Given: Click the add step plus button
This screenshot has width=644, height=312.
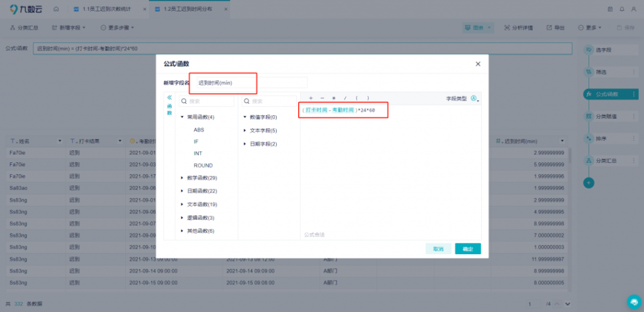Looking at the screenshot, I should (589, 182).
